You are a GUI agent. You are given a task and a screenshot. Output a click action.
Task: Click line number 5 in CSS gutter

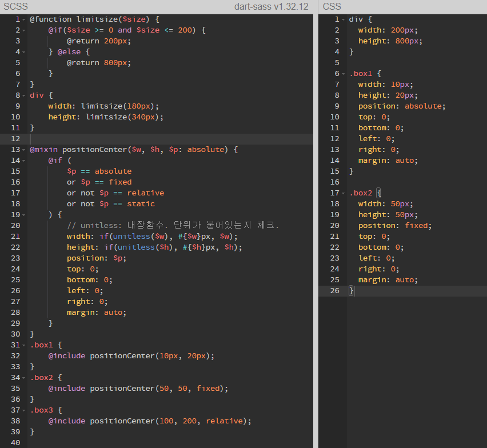click(x=337, y=63)
